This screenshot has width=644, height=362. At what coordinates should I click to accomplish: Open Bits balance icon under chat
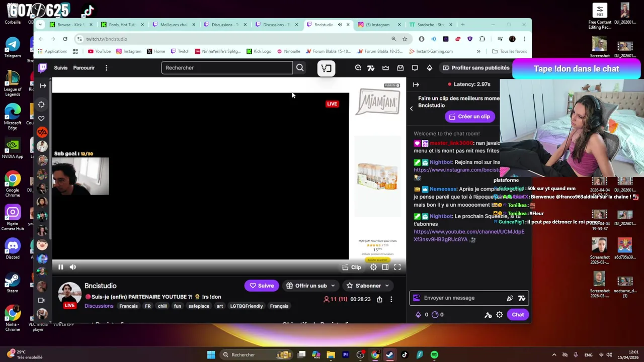(x=418, y=315)
